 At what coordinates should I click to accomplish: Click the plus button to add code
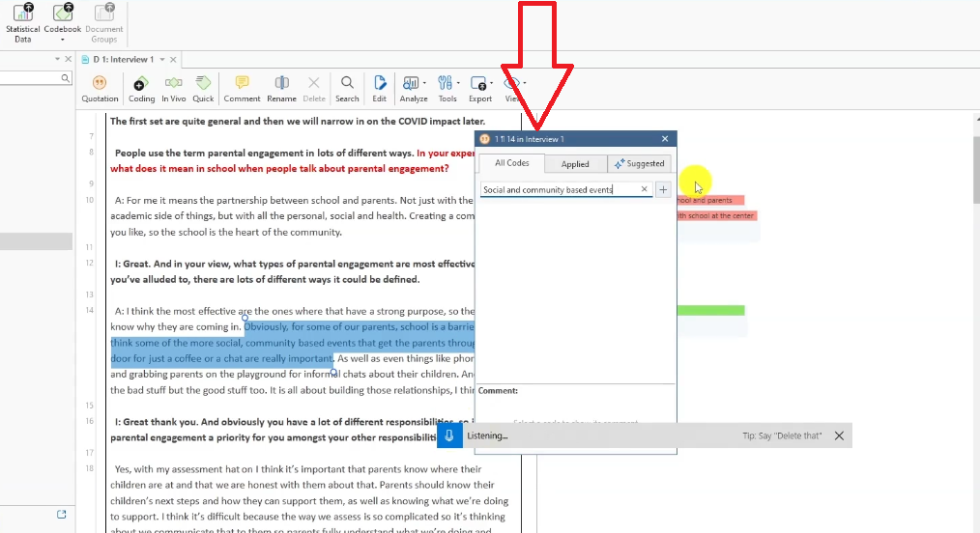tap(663, 190)
